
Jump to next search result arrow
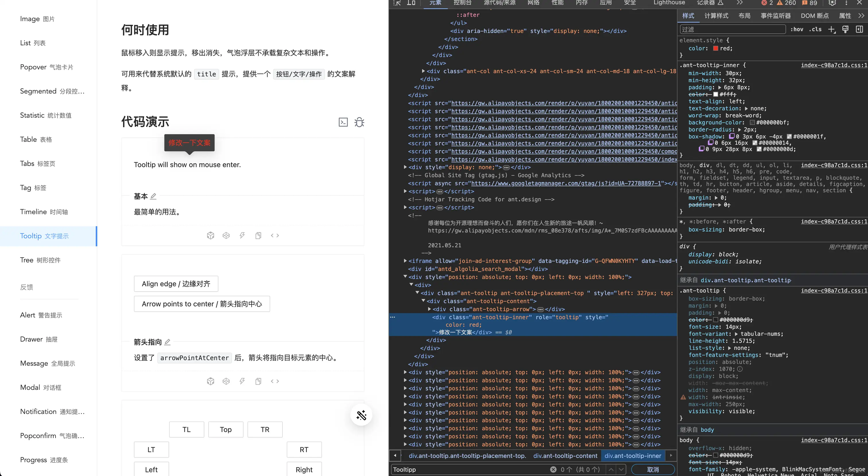[621, 469]
